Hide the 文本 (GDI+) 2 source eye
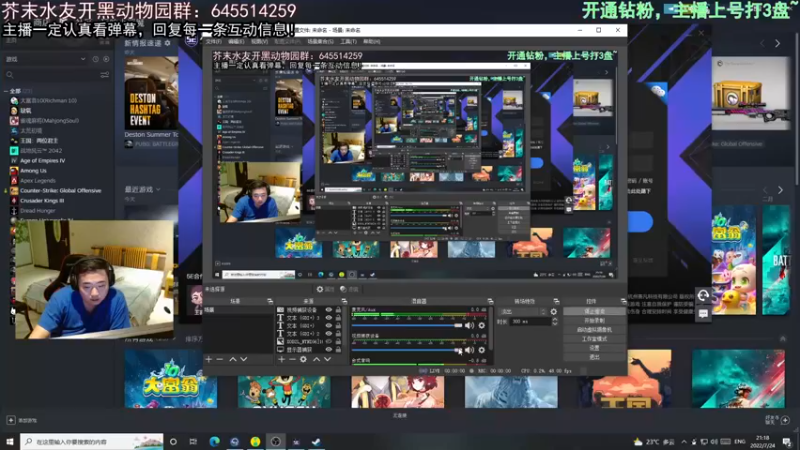800x450 pixels. point(329,333)
